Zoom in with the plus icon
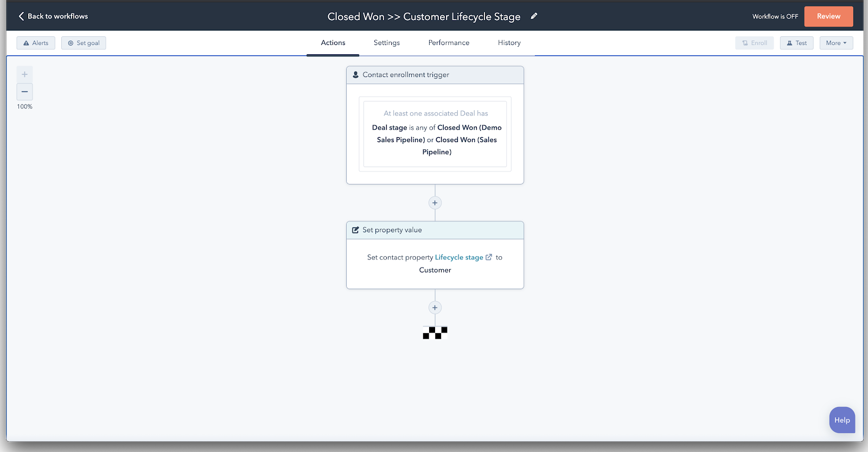This screenshot has width=868, height=452. point(24,74)
